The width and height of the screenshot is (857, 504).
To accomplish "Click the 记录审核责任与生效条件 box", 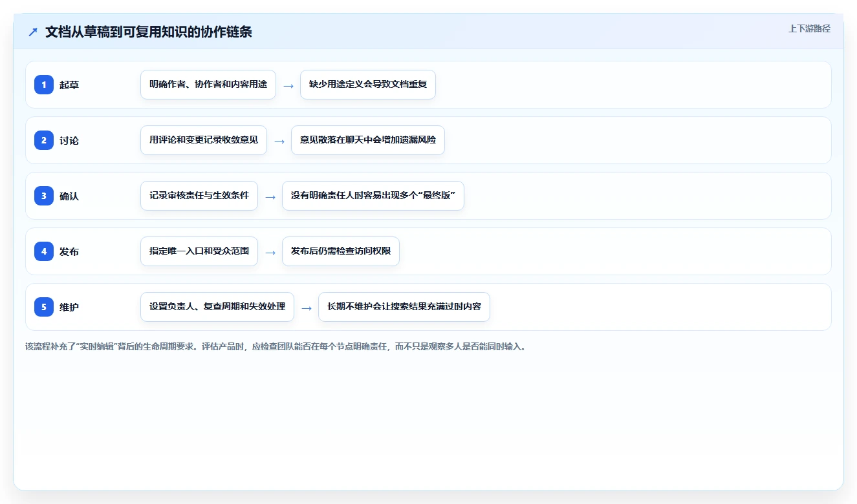I will [x=199, y=196].
